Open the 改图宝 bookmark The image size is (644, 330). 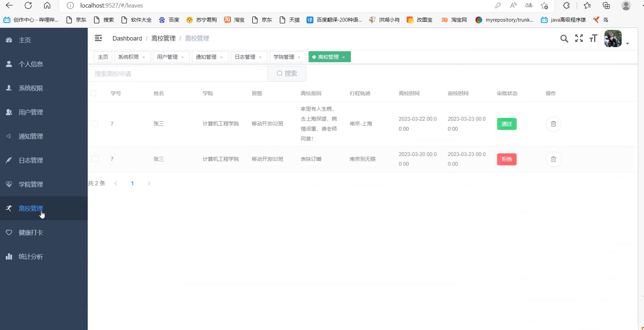click(x=419, y=20)
